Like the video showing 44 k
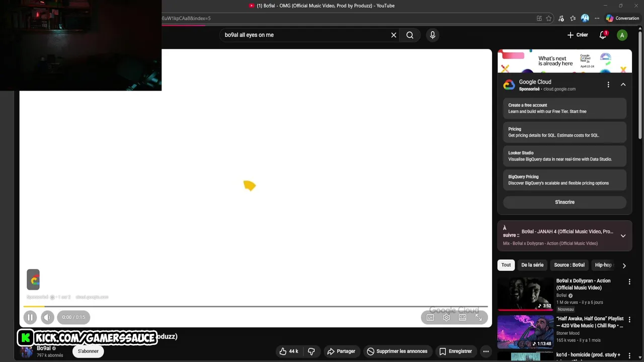 (x=289, y=351)
